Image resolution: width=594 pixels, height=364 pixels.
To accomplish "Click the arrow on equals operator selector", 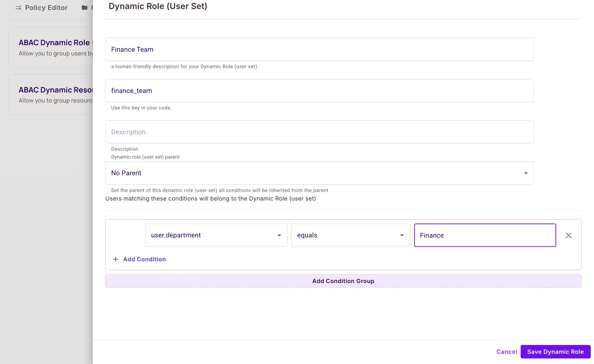I will (402, 235).
